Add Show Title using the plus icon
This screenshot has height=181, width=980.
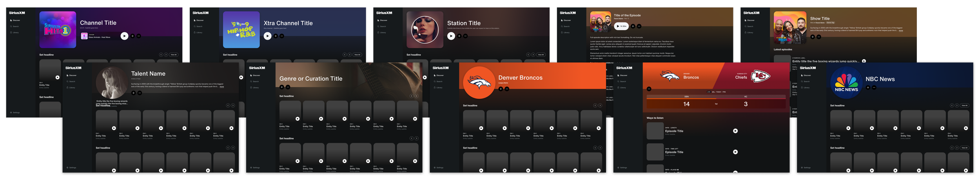click(812, 37)
